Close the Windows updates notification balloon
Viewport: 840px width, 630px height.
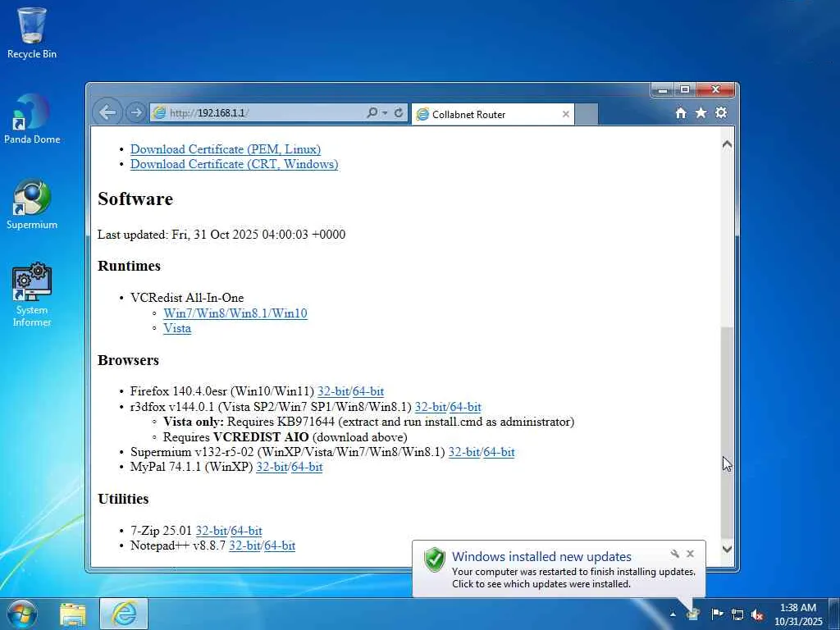[691, 554]
